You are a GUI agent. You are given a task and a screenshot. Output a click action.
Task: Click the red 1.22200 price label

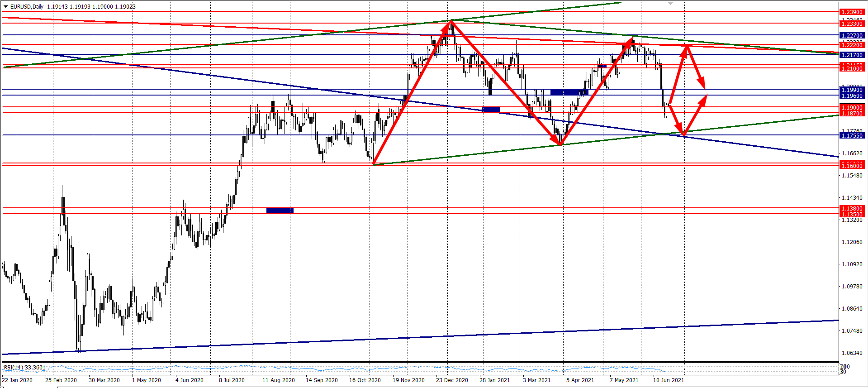coord(852,45)
